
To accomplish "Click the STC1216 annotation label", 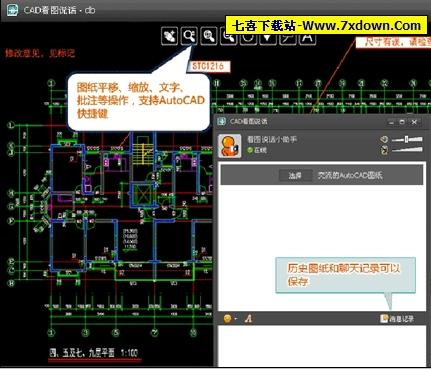I will pyautogui.click(x=209, y=66).
